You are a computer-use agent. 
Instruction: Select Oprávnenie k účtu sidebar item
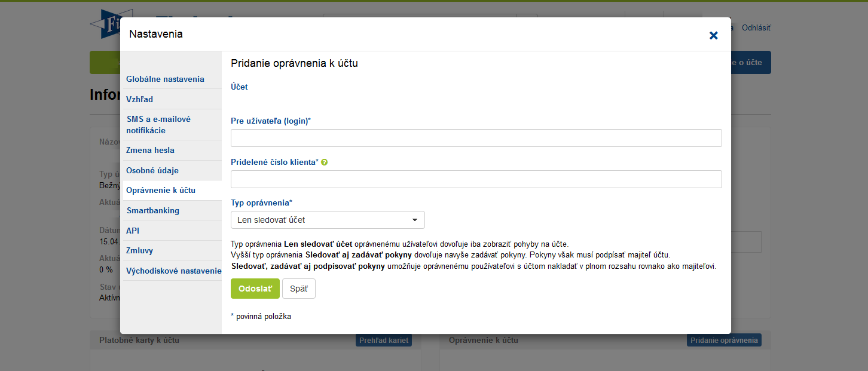click(x=161, y=190)
